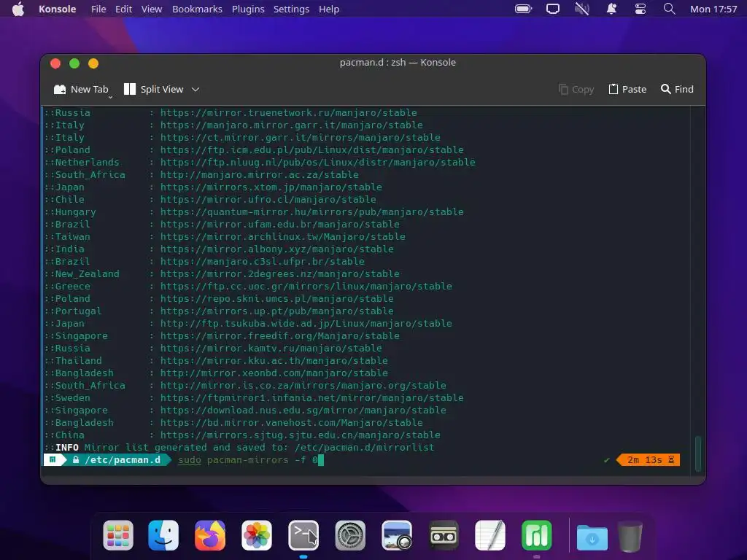Image resolution: width=747 pixels, height=560 pixels.
Task: Click the mirror.archlinux.tw URL
Action: 283,237
